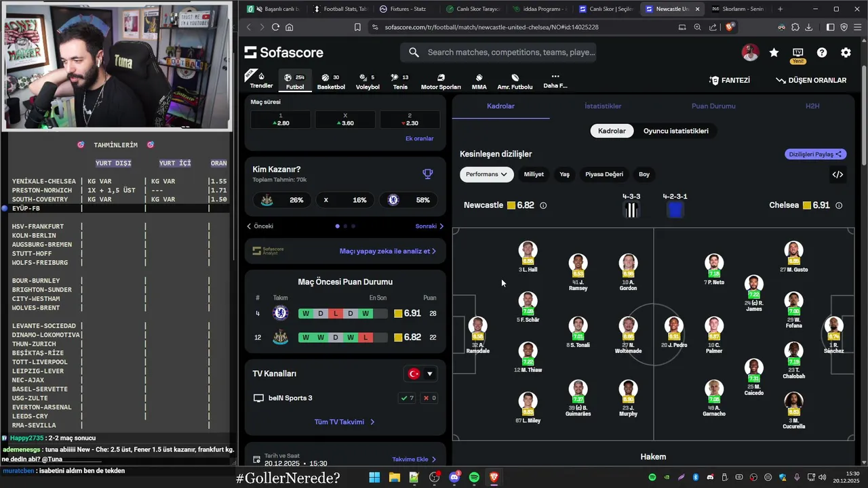This screenshot has height=488, width=868.
Task: Select the Motor Sporları category
Action: 441,81
